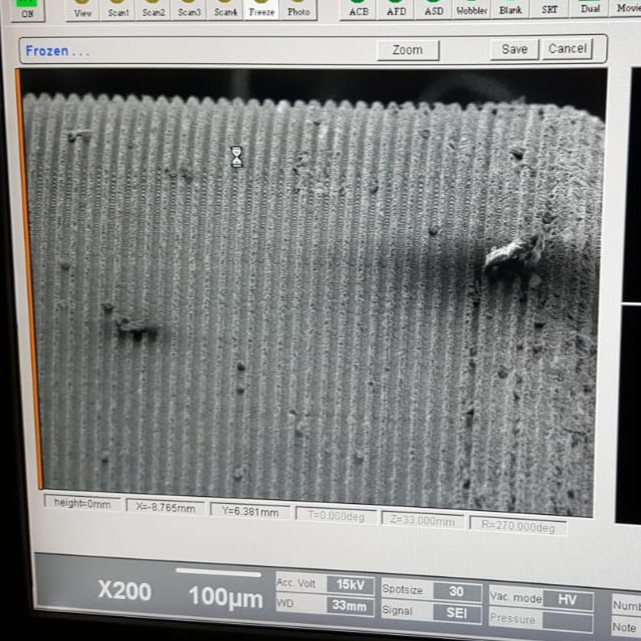Viewport: 641px width, 641px height.
Task: Open the accelerating voltage 15kV field
Action: 350,584
